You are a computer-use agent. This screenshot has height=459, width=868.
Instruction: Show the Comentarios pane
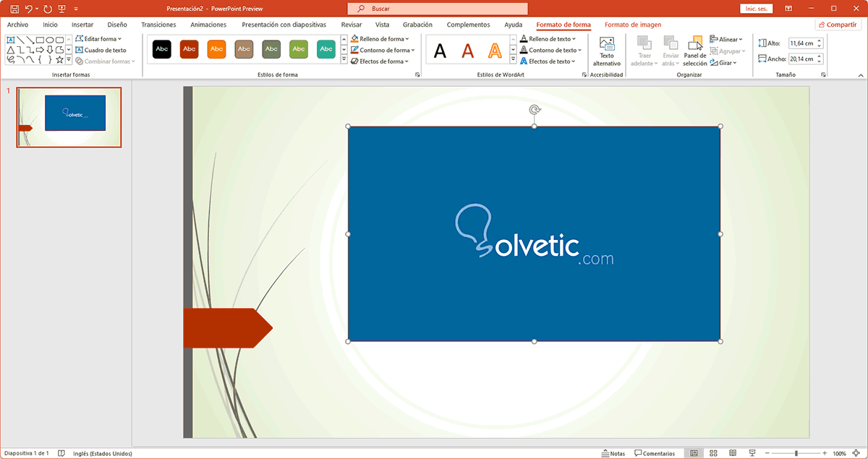tap(655, 453)
